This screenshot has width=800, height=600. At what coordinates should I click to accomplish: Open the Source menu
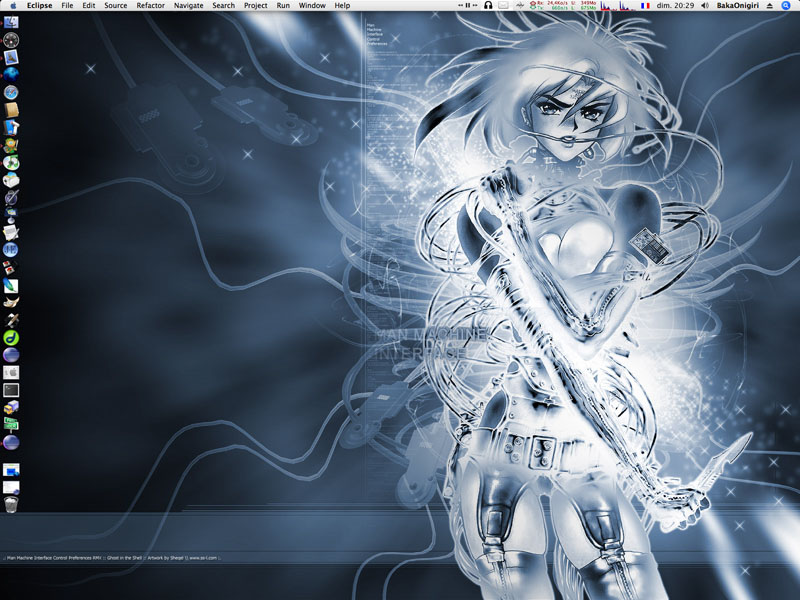116,6
